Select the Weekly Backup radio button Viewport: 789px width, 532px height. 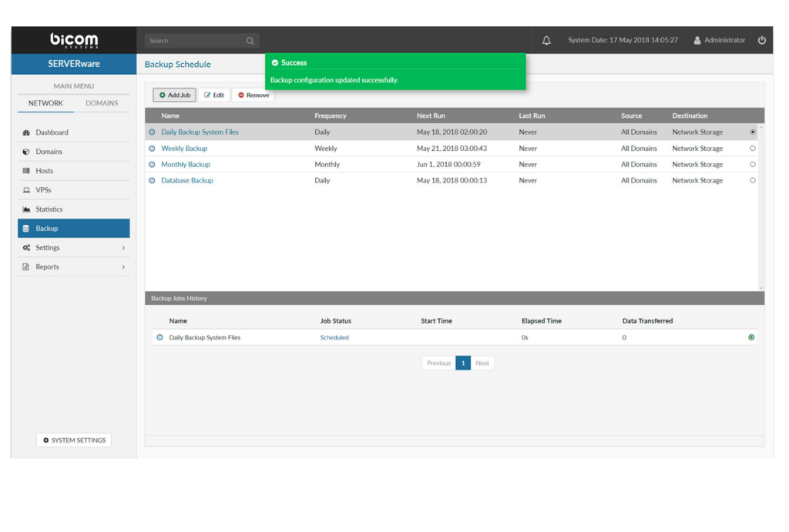[x=752, y=149]
